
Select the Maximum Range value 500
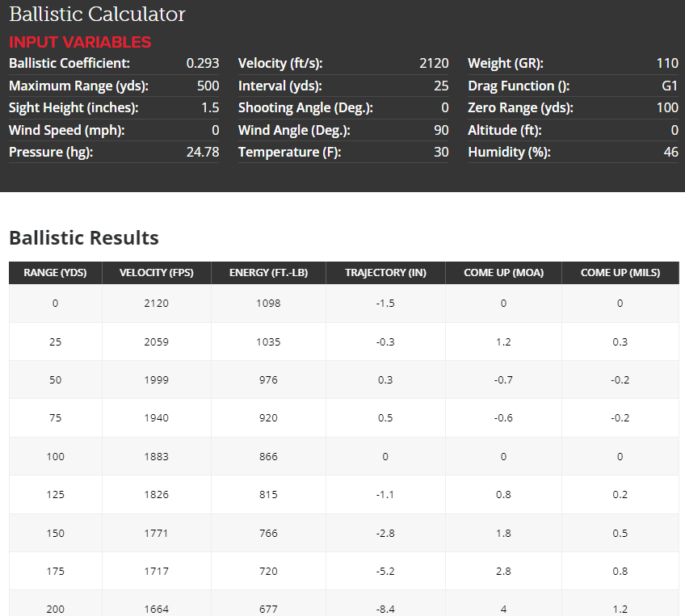(x=208, y=86)
